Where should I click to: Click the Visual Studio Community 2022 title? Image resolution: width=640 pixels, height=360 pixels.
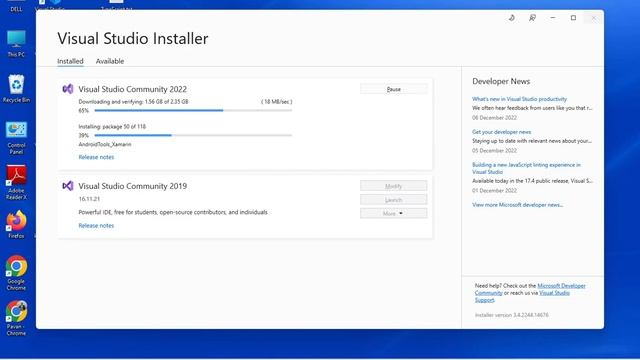(x=133, y=89)
